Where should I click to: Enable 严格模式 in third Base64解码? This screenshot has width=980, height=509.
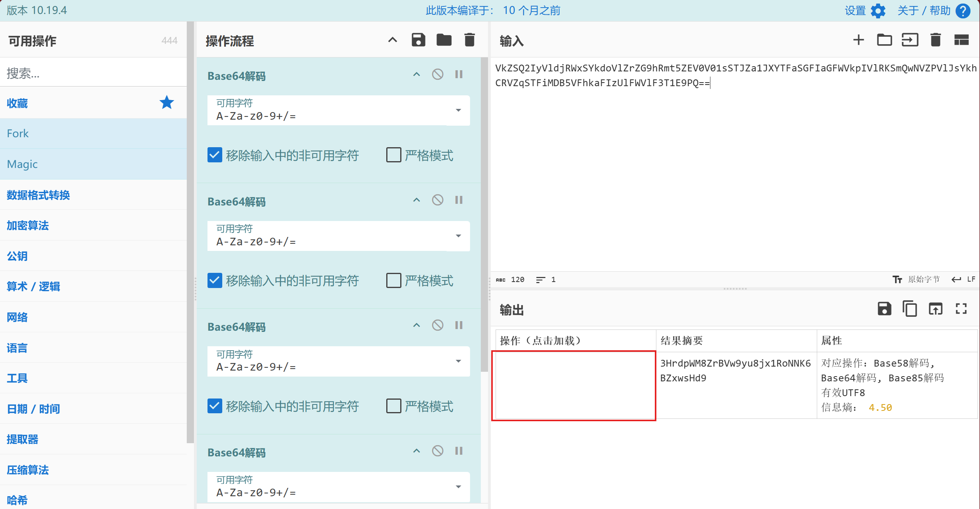point(393,406)
